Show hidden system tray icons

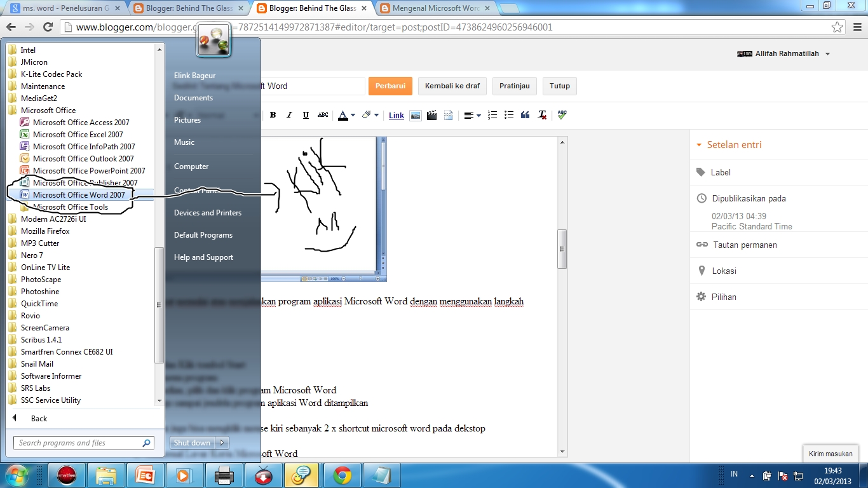click(751, 475)
